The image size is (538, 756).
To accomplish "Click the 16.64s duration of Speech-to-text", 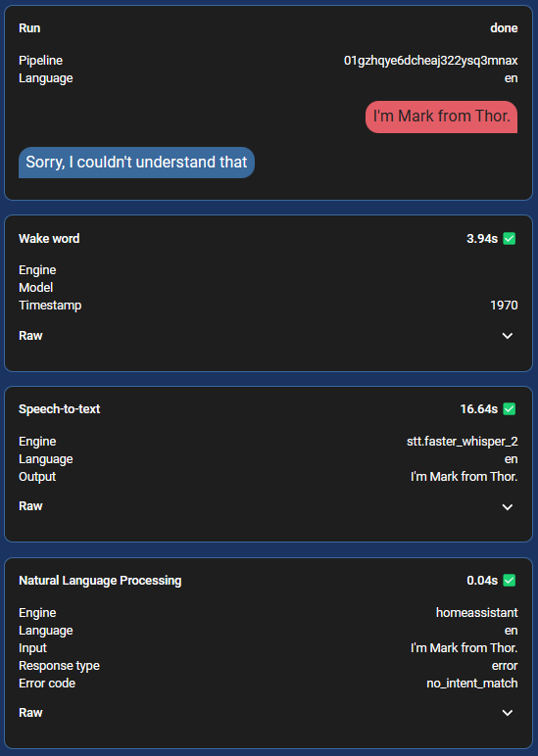I will [478, 409].
